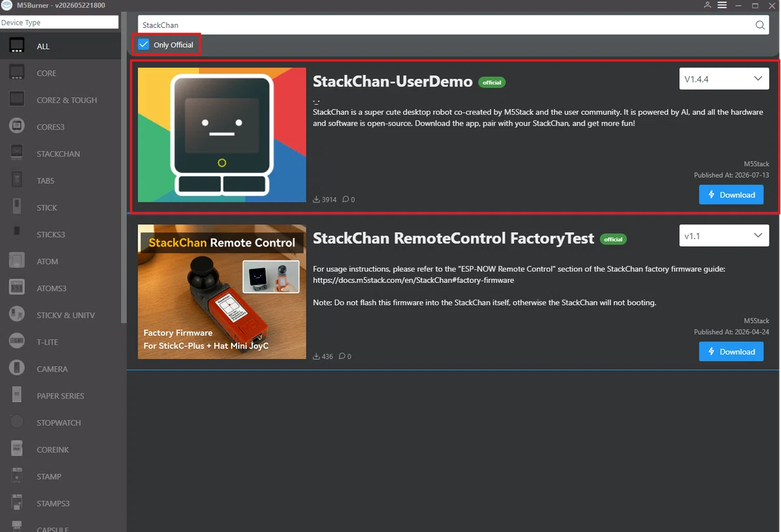
Task: Select the STICK device icon
Action: 17,207
